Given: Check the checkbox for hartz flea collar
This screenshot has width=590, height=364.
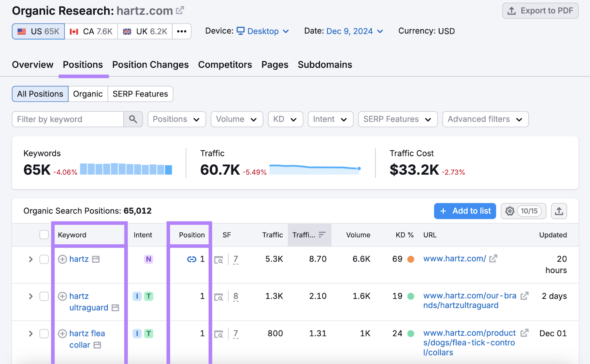Looking at the screenshot, I should tap(44, 333).
